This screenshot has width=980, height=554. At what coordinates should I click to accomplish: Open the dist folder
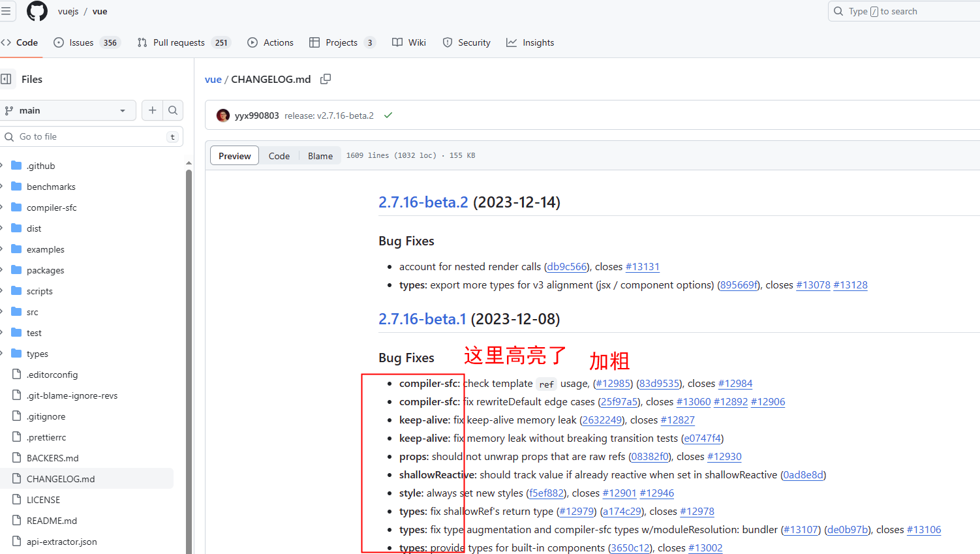[x=34, y=228]
